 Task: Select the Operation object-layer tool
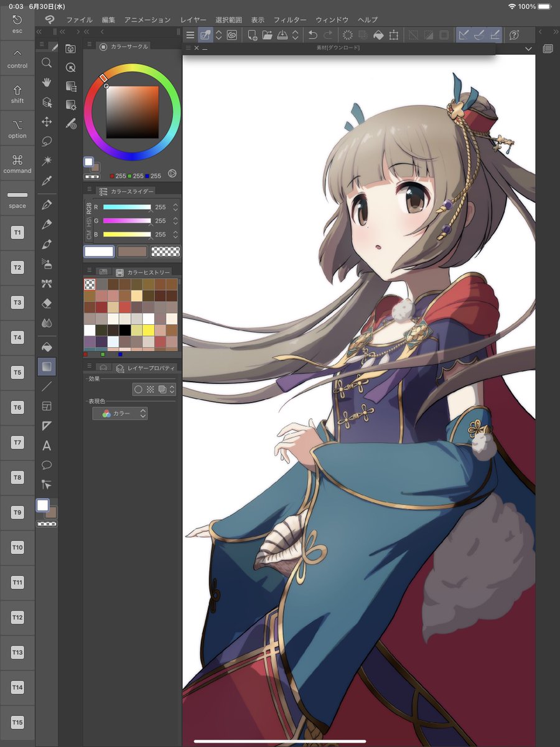pyautogui.click(x=47, y=102)
